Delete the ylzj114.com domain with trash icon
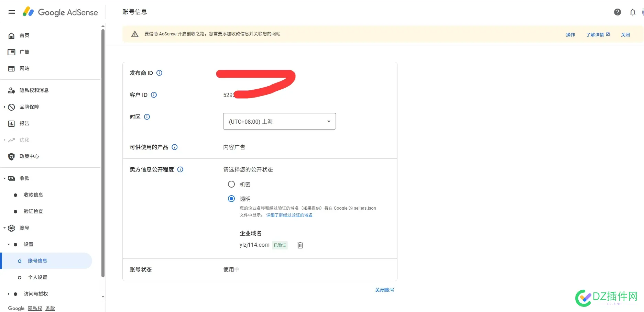Viewport: 644px width, 312px height. point(300,245)
